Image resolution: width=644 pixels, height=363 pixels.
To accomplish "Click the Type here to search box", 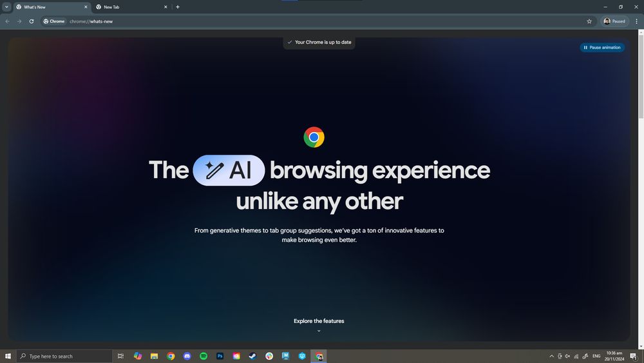I will 64,356.
